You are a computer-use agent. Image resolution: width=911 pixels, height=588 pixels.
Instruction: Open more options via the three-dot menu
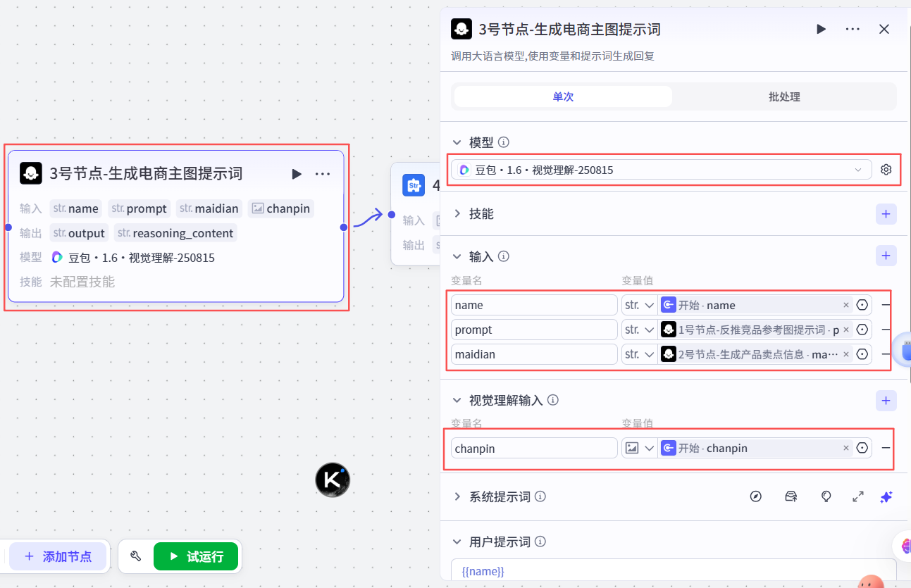pyautogui.click(x=853, y=29)
